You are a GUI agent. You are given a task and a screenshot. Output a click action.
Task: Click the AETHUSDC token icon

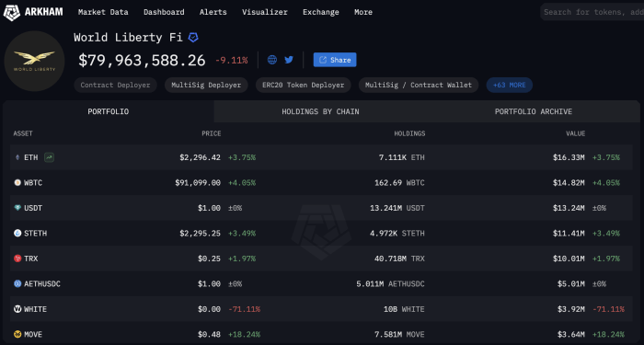17,283
